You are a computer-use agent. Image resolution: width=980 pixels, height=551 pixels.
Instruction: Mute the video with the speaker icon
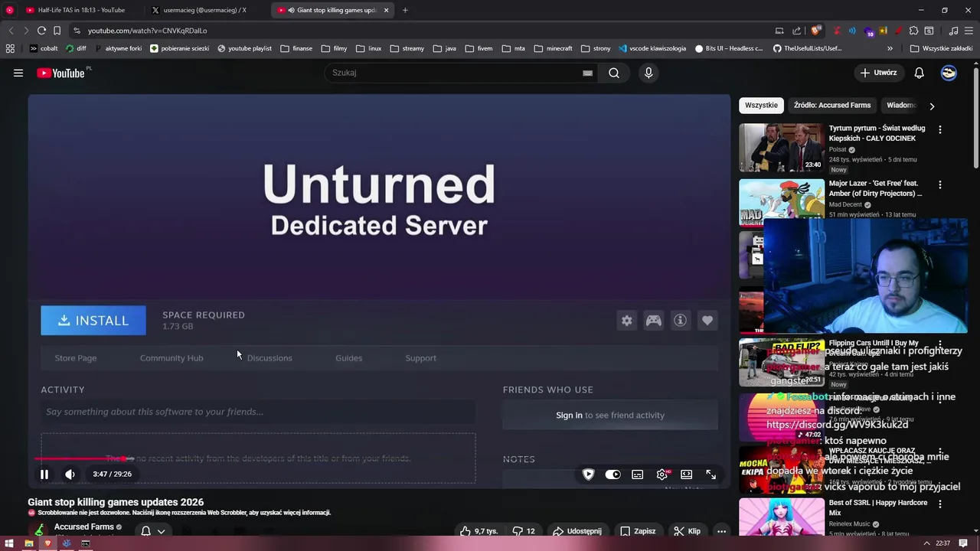pyautogui.click(x=70, y=474)
